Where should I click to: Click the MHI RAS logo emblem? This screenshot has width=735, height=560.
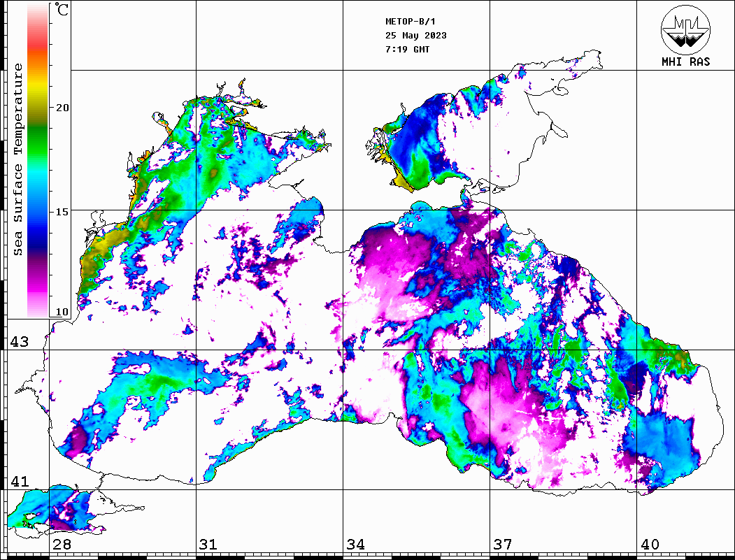click(685, 29)
